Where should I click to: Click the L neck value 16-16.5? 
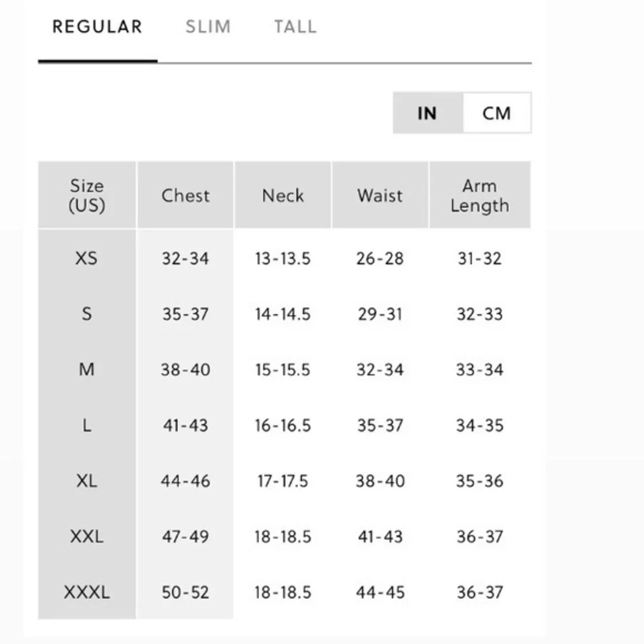283,425
